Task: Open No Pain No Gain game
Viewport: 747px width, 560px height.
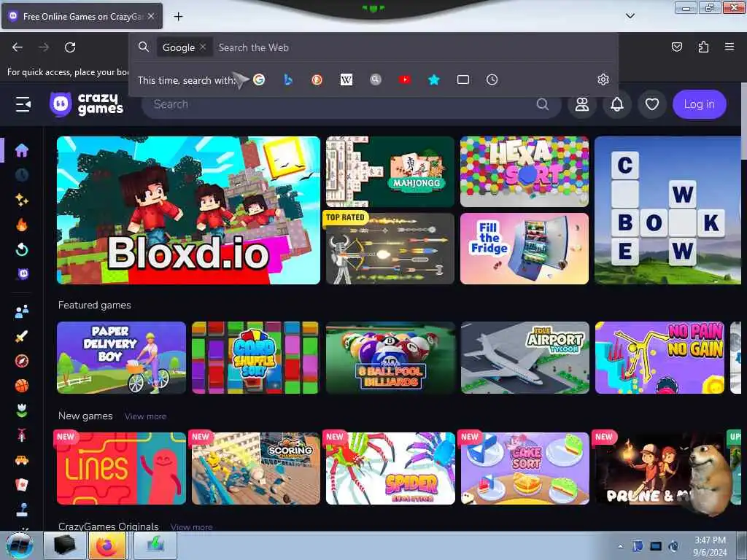Action: [x=659, y=357]
